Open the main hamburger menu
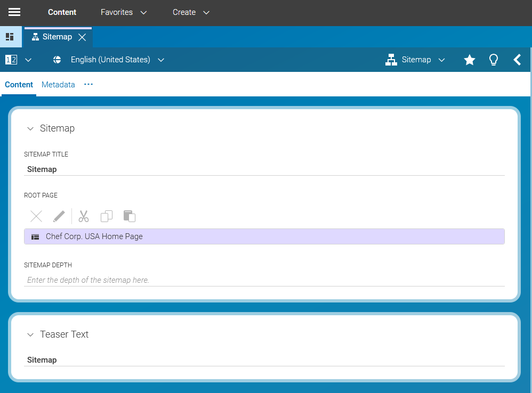This screenshot has height=393, width=532. click(x=14, y=12)
